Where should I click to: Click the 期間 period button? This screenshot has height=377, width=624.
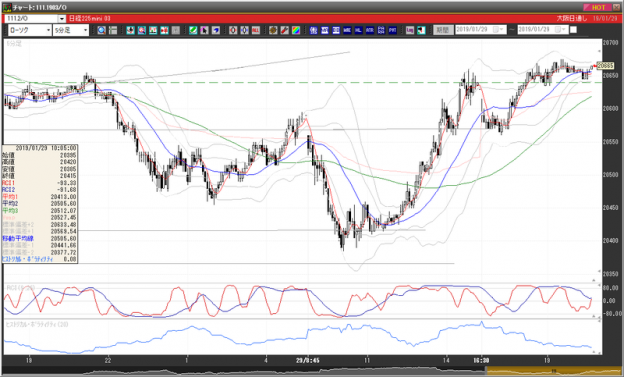(443, 30)
